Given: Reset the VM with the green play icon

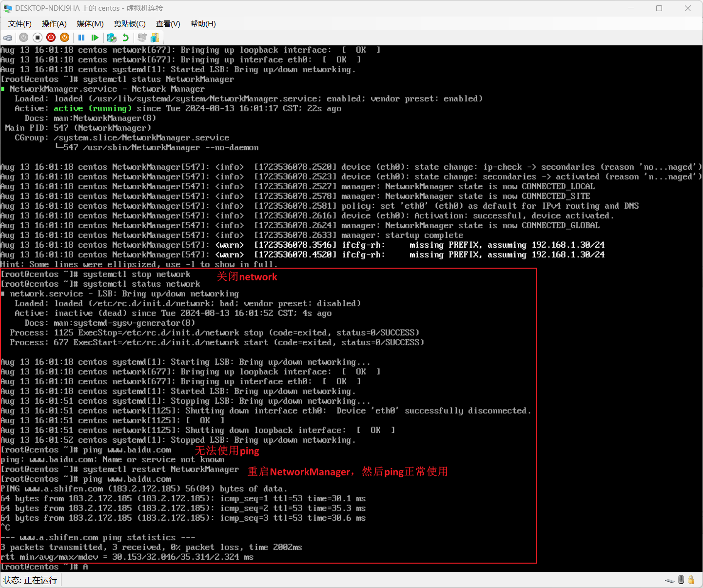Looking at the screenshot, I should tap(95, 38).
